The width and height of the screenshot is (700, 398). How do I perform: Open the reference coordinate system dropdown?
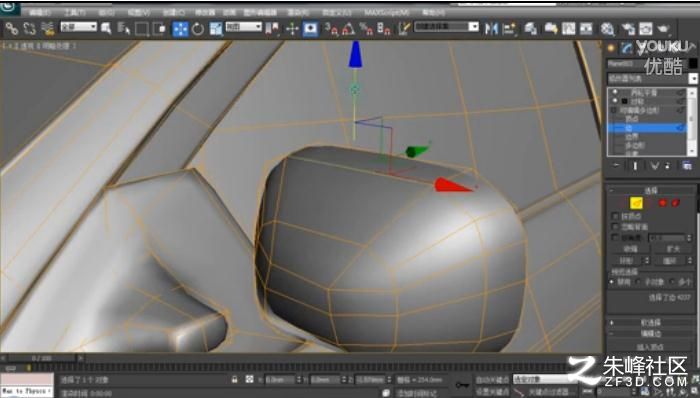click(x=243, y=27)
